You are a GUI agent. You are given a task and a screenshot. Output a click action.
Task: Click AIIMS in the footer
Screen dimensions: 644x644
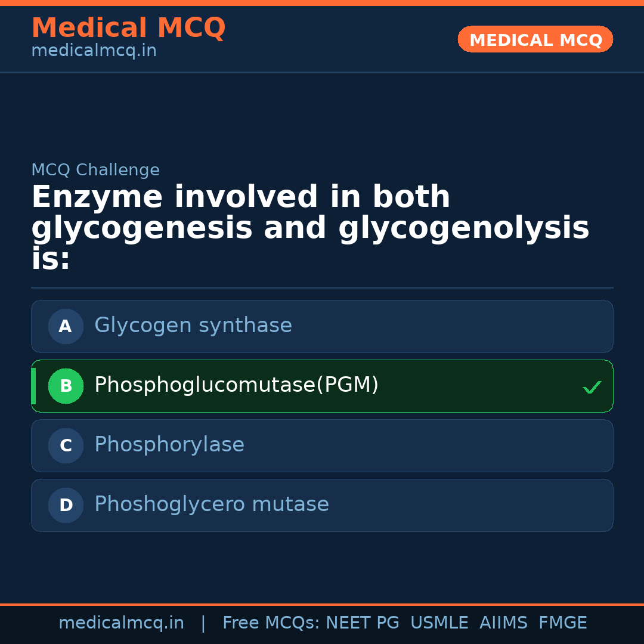pos(503,623)
